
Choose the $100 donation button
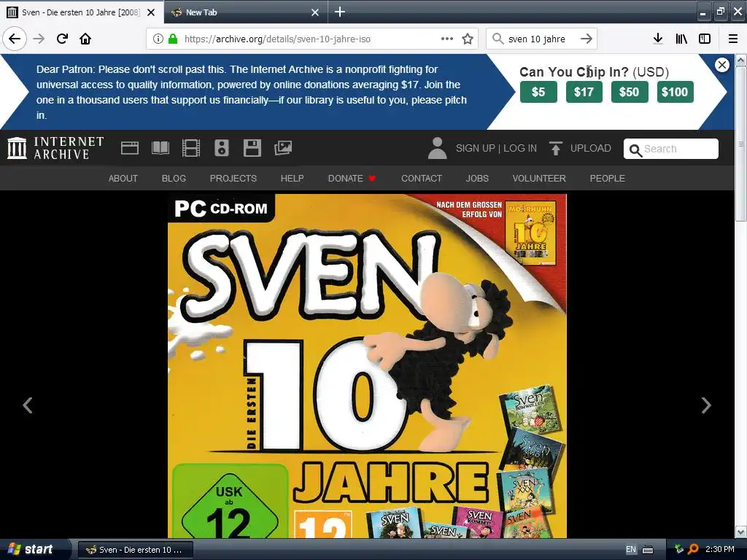[675, 92]
